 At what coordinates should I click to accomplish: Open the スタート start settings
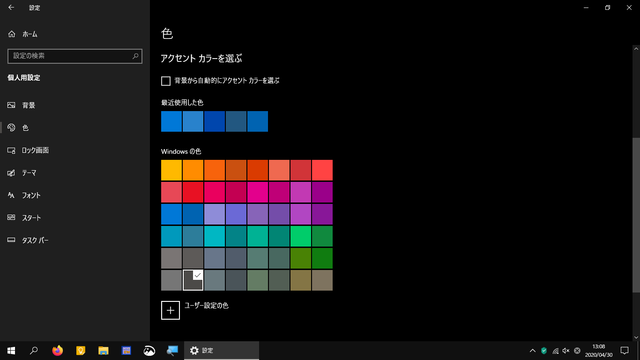pyautogui.click(x=75, y=218)
